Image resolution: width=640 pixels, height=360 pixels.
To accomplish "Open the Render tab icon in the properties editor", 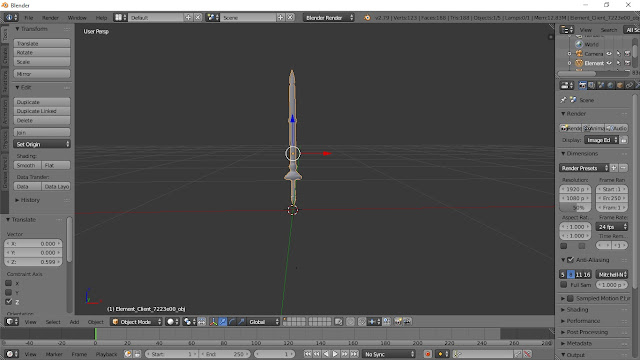I will pos(582,85).
